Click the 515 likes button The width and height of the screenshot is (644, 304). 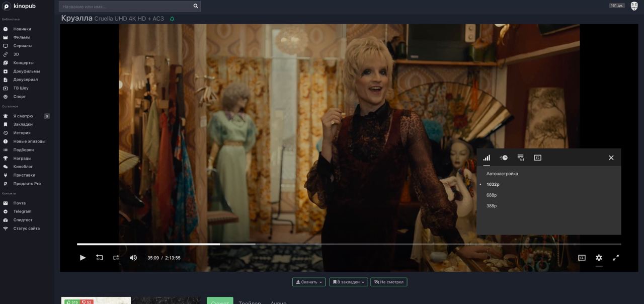click(72, 302)
